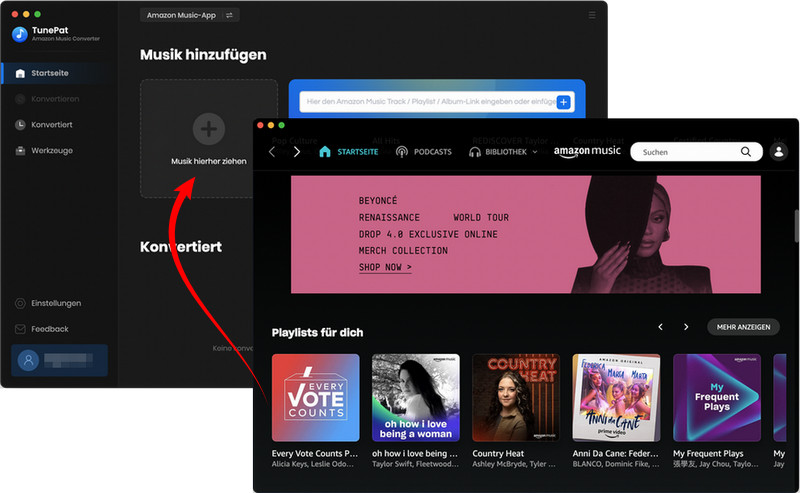Click the round plus icon to add music
800x493 pixels.
coord(209,129)
